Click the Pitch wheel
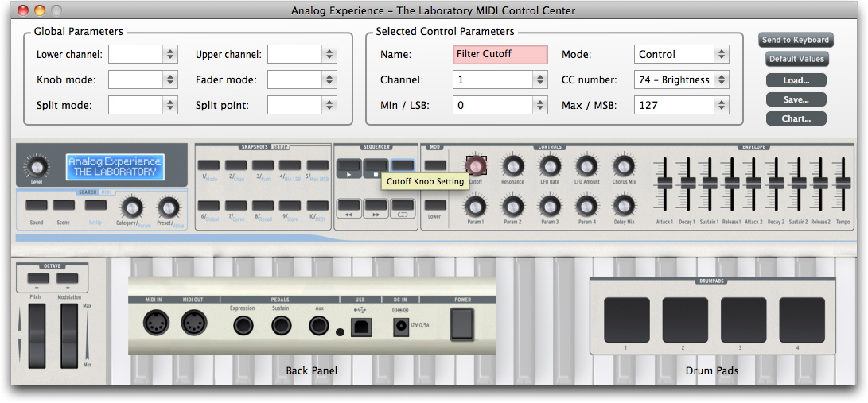868x403 pixels. pyautogui.click(x=37, y=335)
